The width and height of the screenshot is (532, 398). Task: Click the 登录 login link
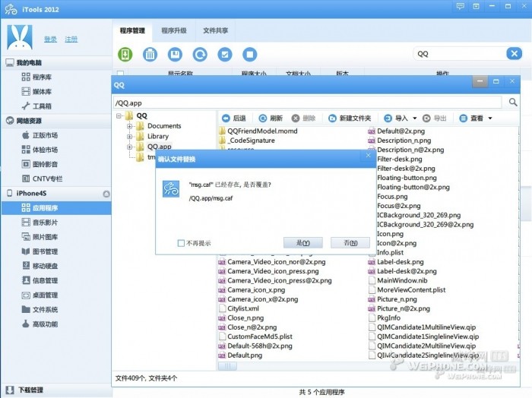(50, 39)
